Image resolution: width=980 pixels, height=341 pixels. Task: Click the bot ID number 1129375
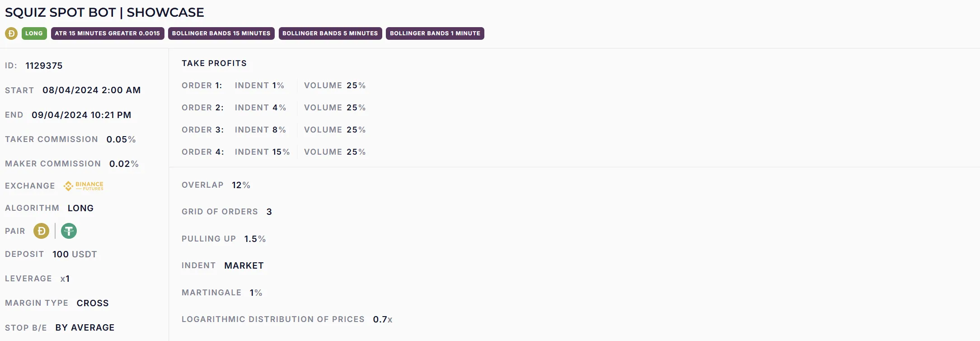pyautogui.click(x=44, y=66)
